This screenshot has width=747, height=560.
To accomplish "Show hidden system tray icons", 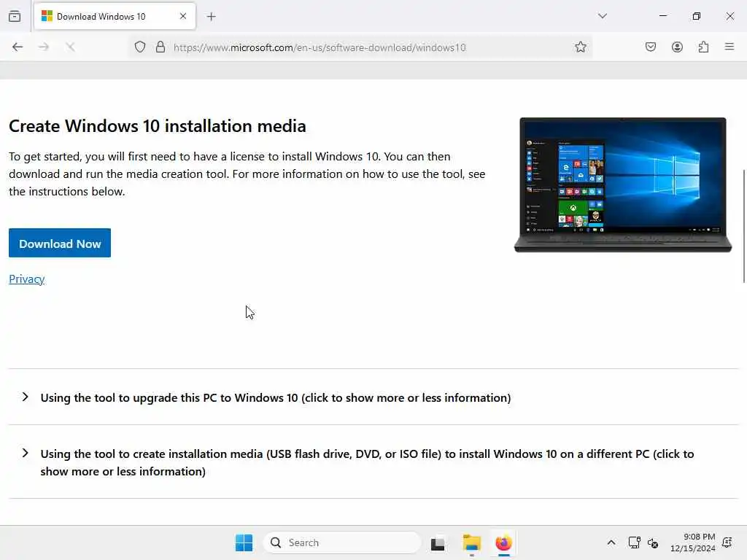I will tap(611, 542).
